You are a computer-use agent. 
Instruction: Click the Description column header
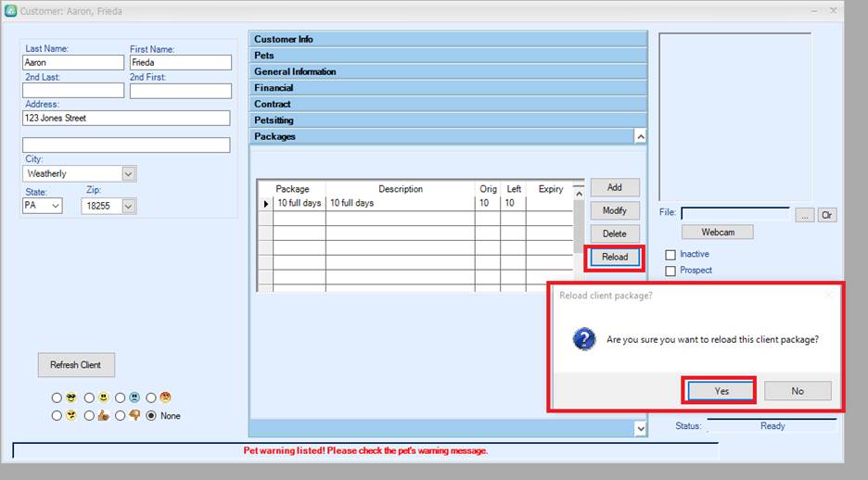401,189
